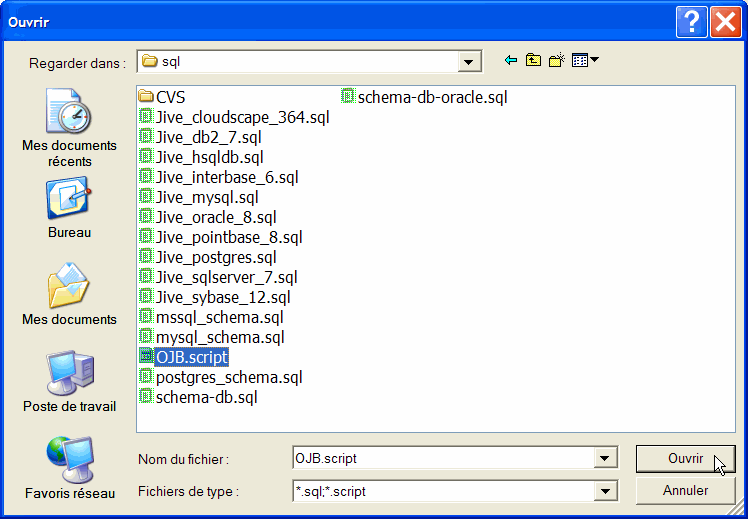Create a new folder
This screenshot has width=748, height=519.
[x=557, y=61]
